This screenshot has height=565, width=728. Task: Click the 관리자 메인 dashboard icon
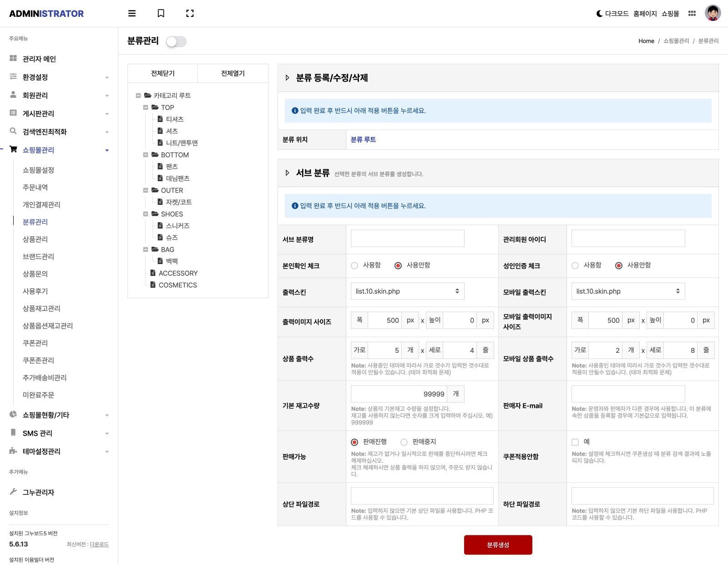(13, 58)
